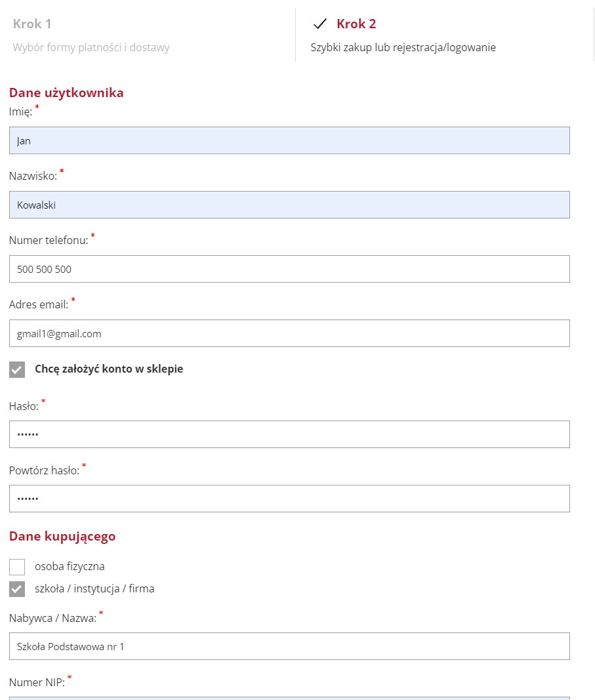Click the Numer telefonu input field
Viewport: 595px width, 700px height.
click(x=289, y=269)
